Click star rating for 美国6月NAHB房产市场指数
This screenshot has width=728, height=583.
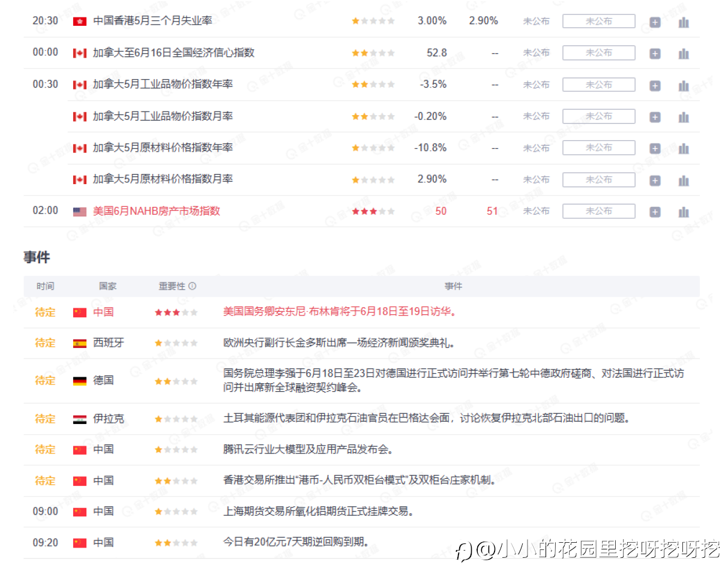[373, 211]
